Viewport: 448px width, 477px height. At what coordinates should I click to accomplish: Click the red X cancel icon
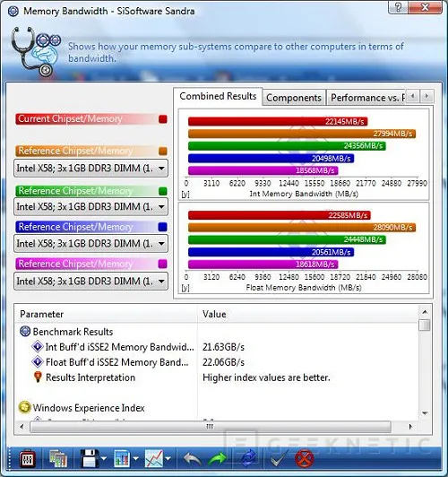[x=305, y=458]
